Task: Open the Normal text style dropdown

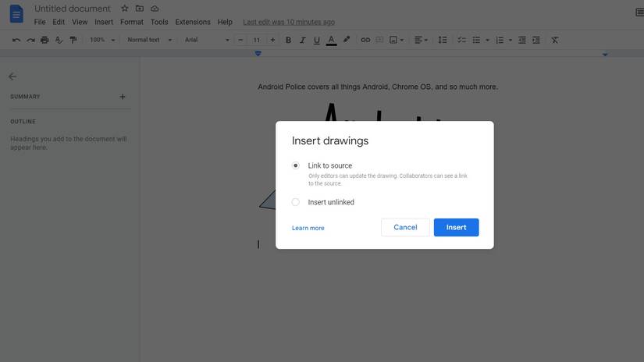Action: pyautogui.click(x=150, y=40)
